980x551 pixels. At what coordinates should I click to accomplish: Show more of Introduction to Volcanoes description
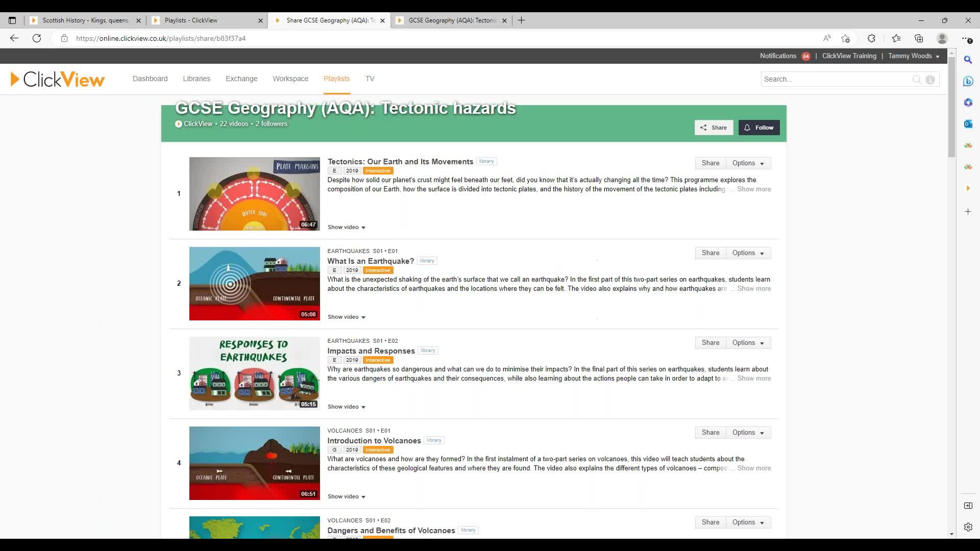pyautogui.click(x=753, y=468)
